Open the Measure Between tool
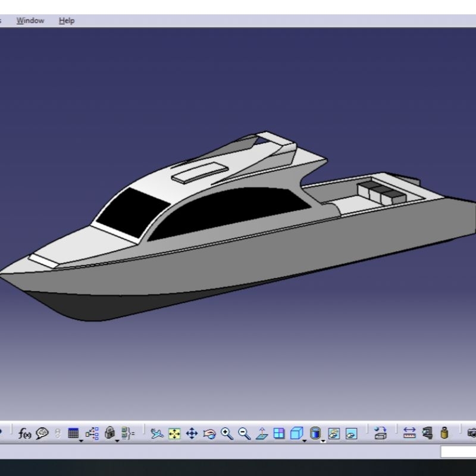Image resolution: width=476 pixels, height=476 pixels. click(409, 434)
